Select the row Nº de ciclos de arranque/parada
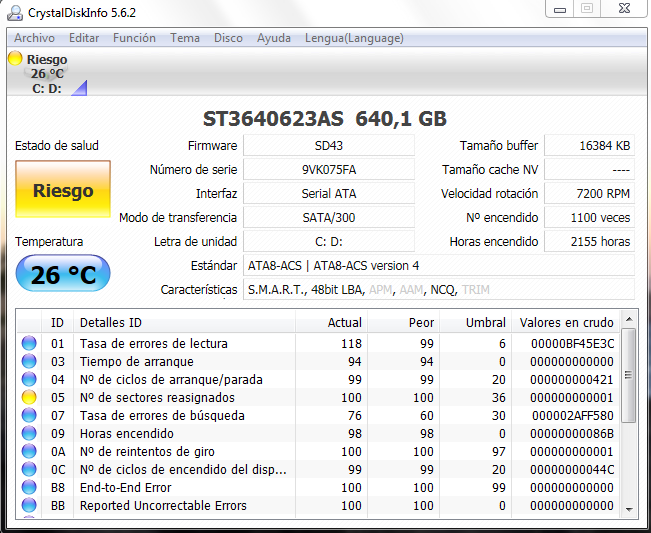651x533 pixels. [x=318, y=379]
